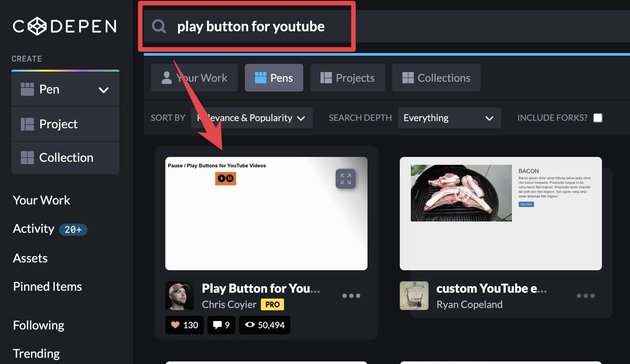This screenshot has width=630, height=364.
Task: Open BACON pen preview thumbnail
Action: pos(501,213)
